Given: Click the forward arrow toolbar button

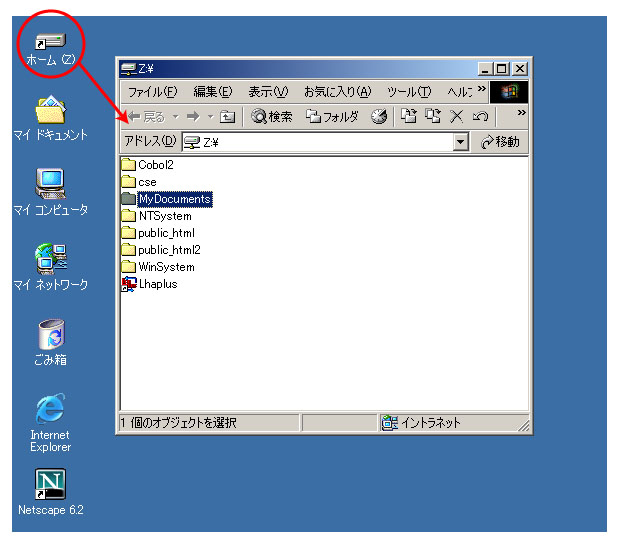Looking at the screenshot, I should [x=193, y=116].
